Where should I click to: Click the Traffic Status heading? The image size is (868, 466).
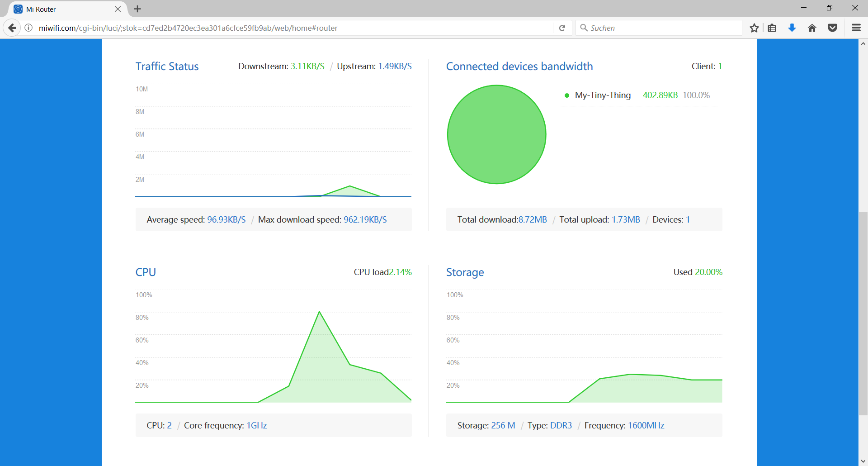167,67
